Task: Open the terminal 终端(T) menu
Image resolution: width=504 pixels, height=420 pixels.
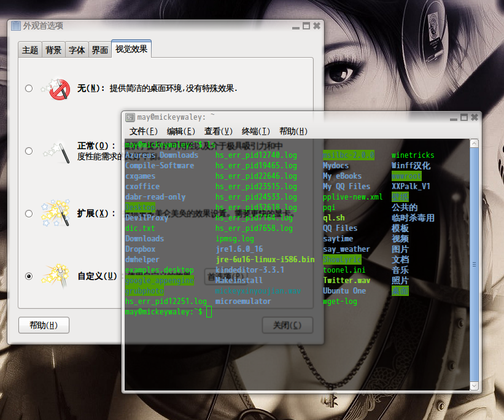Action: [256, 131]
